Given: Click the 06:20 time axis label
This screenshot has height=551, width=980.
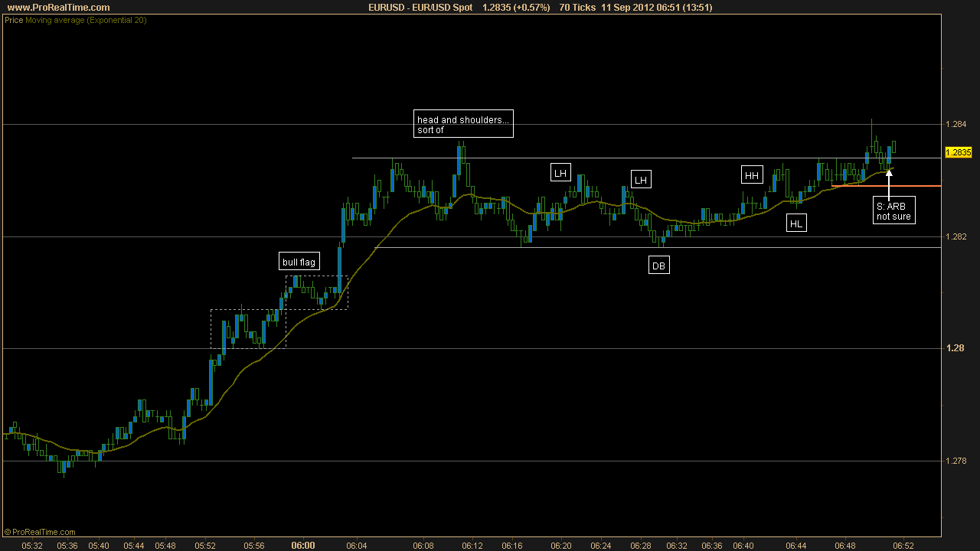Looking at the screenshot, I should 561,546.
